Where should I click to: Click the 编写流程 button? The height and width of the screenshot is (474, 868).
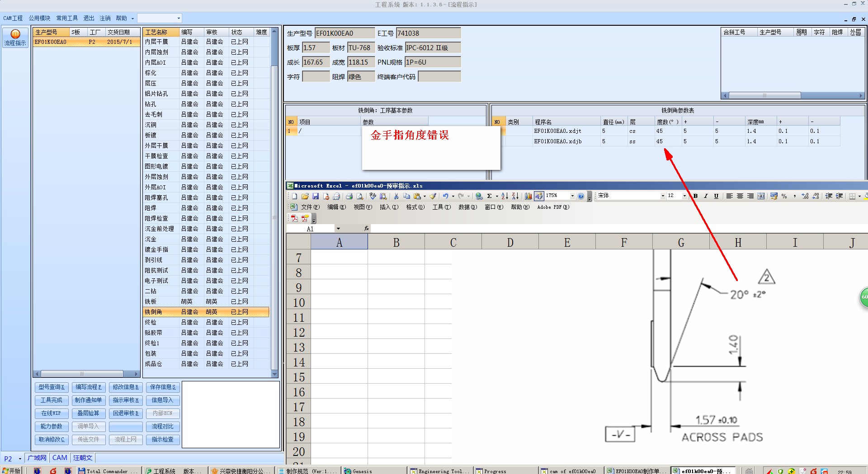coord(89,387)
